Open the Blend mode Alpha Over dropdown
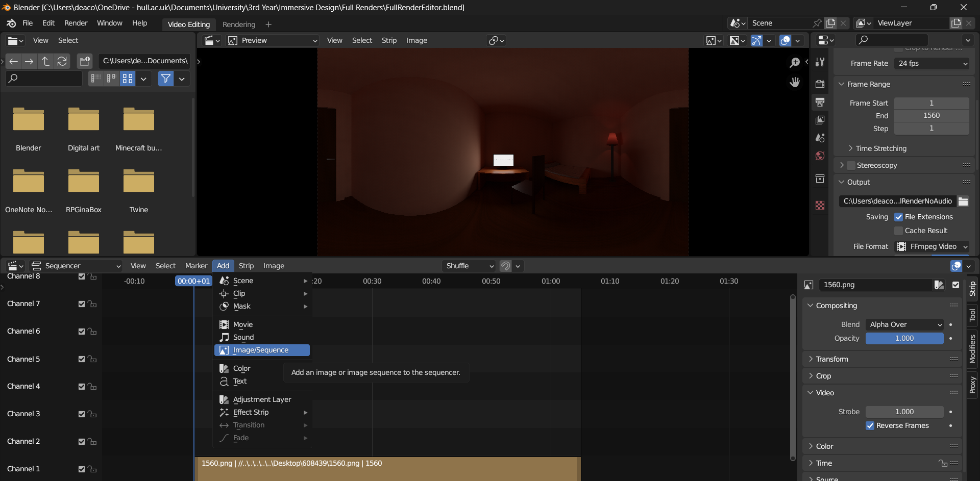The height and width of the screenshot is (481, 980). tap(904, 325)
